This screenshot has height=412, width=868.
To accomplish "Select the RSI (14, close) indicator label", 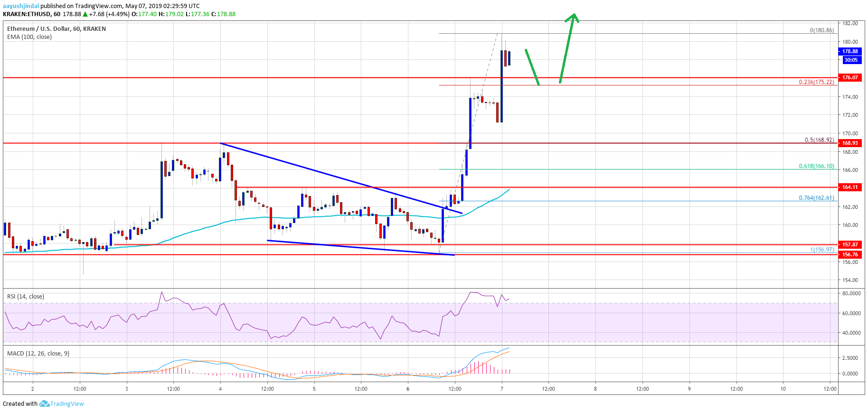I will [26, 297].
